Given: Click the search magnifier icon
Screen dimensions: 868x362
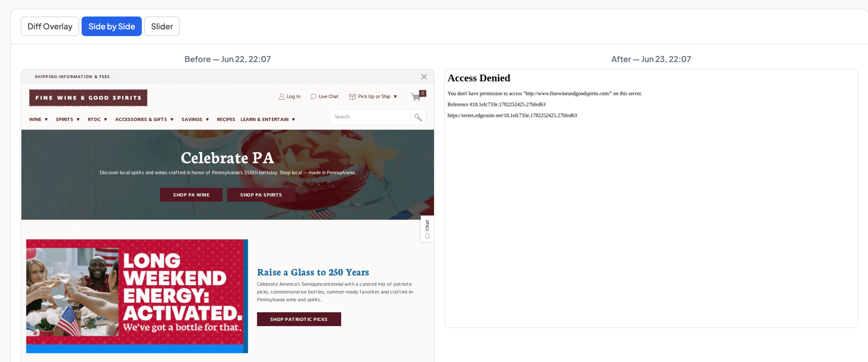Looking at the screenshot, I should (418, 117).
